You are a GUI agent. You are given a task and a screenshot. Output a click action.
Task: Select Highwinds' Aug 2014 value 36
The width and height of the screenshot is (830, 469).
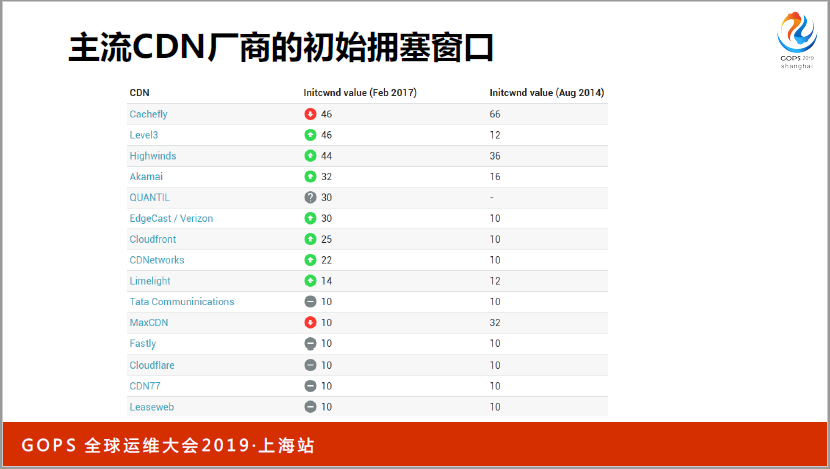tap(495, 156)
